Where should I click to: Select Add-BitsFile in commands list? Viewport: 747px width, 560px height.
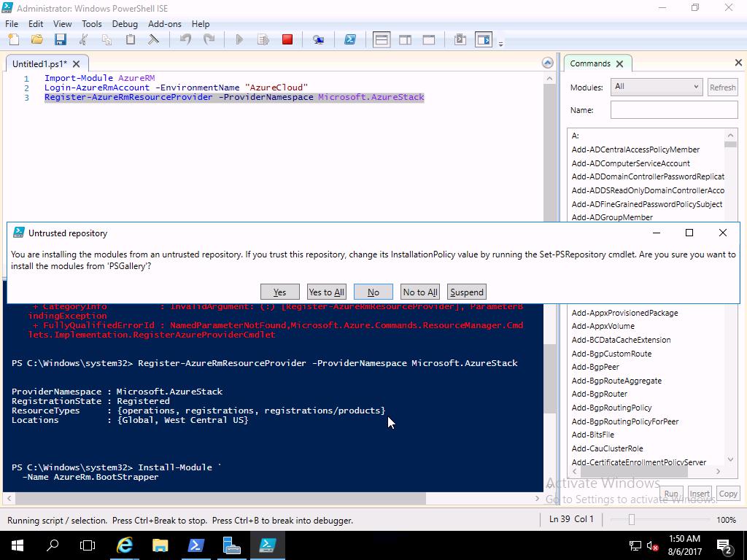592,435
